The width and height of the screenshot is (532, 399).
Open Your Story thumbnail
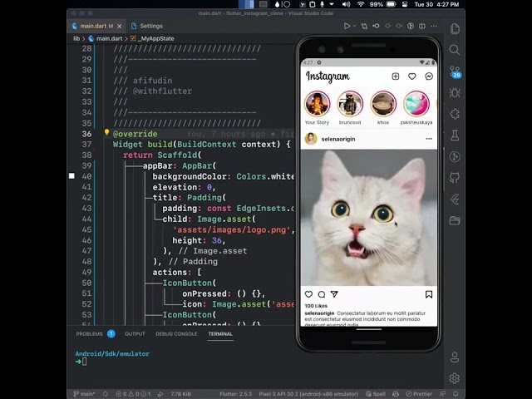pyautogui.click(x=317, y=103)
